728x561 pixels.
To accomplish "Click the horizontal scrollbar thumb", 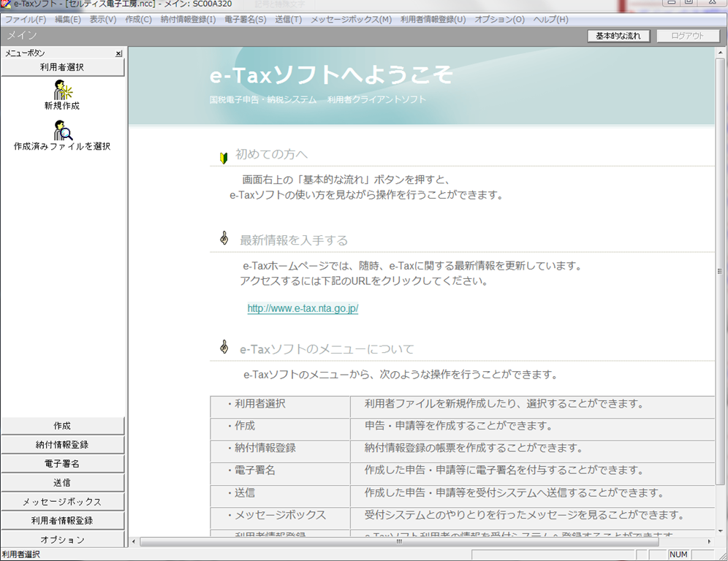I will click(x=399, y=541).
